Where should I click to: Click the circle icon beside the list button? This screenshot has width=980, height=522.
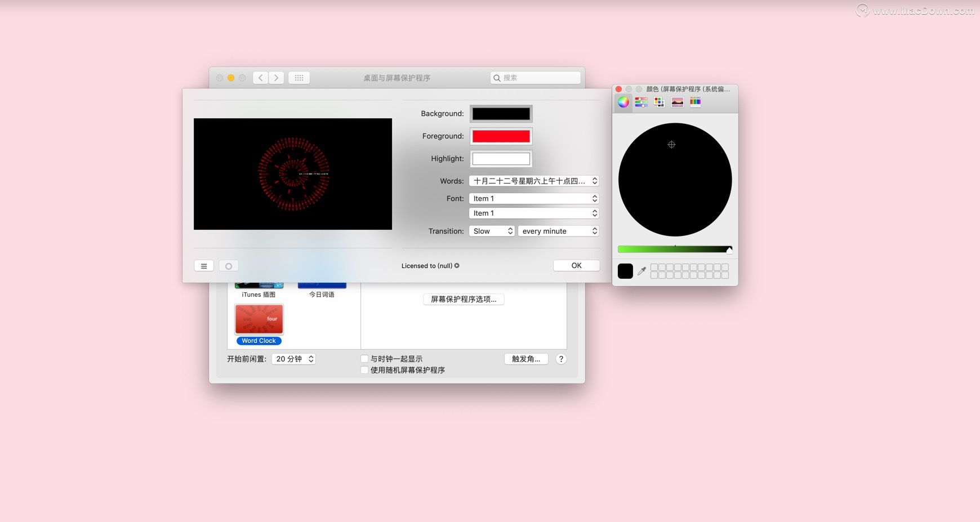pyautogui.click(x=228, y=265)
